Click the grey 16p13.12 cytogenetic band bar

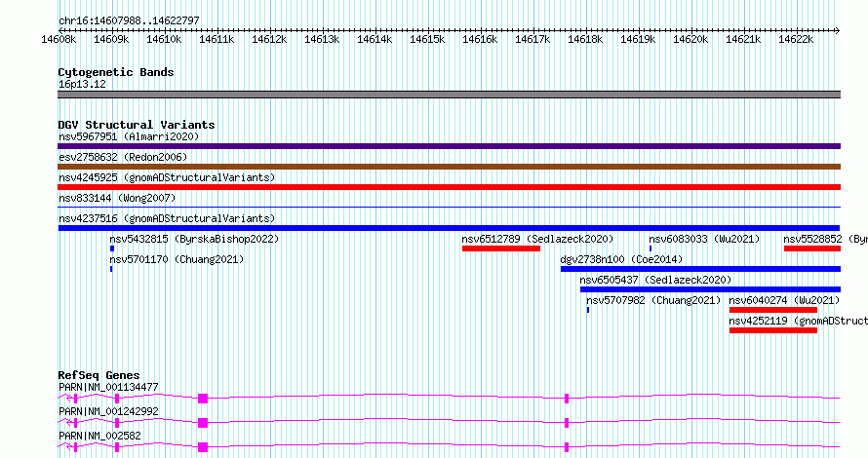(449, 95)
